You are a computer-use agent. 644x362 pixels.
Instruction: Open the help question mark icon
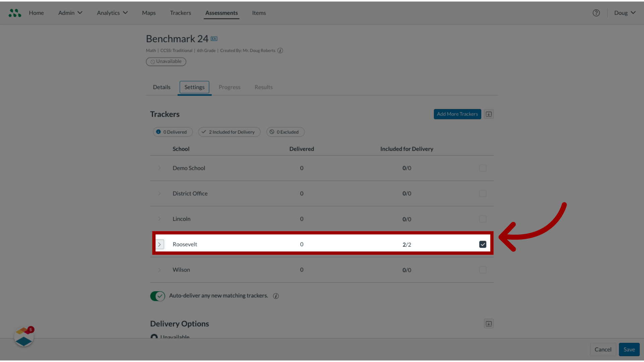[596, 13]
